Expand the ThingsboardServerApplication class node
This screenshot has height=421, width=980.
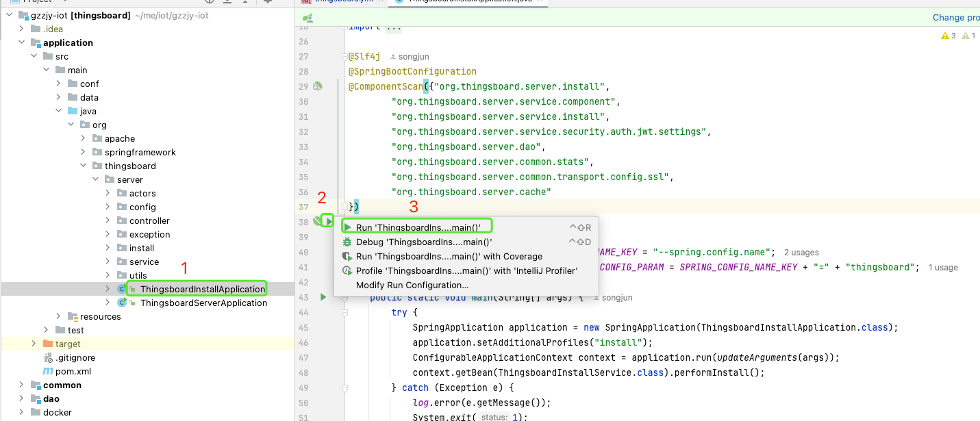[108, 303]
